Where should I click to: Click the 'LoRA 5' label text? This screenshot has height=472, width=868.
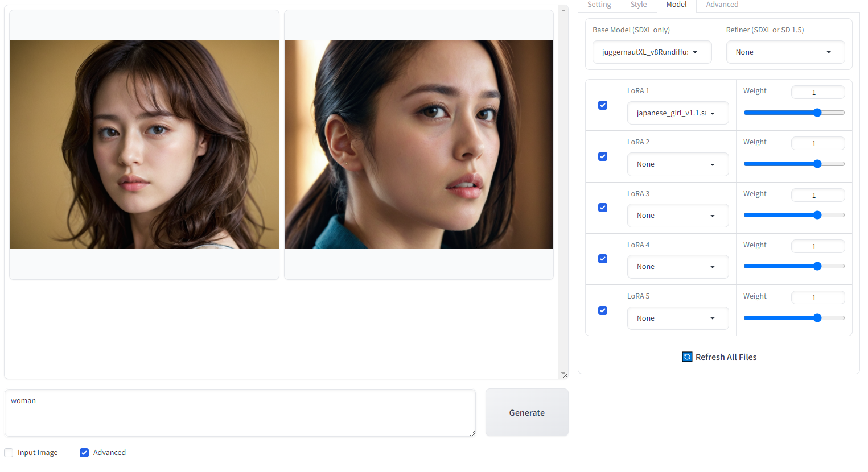point(638,296)
